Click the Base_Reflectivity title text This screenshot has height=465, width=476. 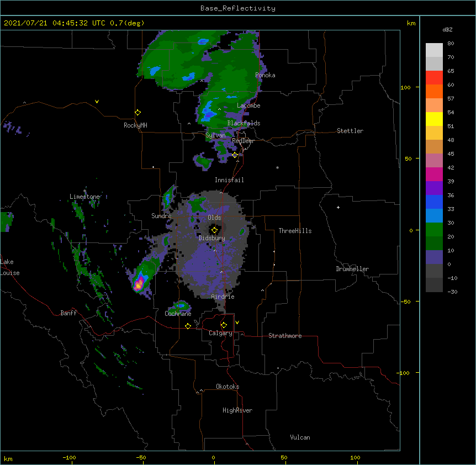(x=238, y=8)
